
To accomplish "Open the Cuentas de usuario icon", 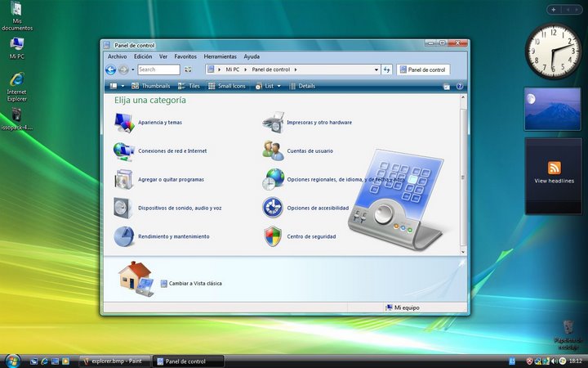I will (274, 151).
